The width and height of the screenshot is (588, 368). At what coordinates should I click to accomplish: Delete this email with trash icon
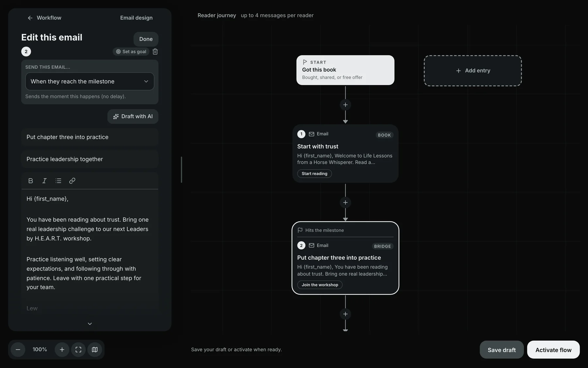[155, 52]
